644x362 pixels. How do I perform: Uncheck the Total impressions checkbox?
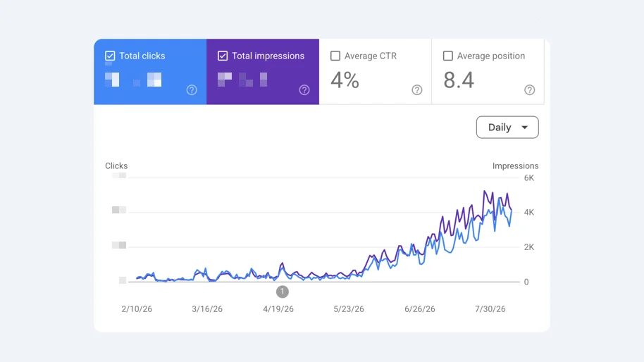point(223,56)
